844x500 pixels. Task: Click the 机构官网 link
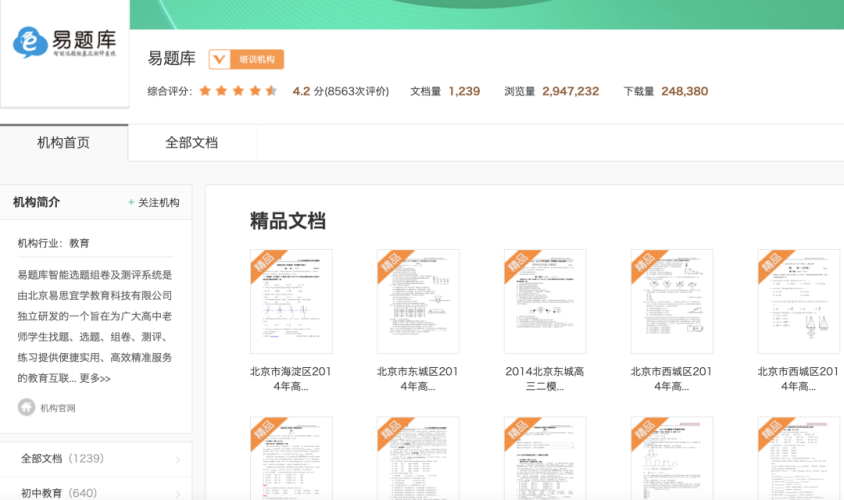tap(57, 408)
